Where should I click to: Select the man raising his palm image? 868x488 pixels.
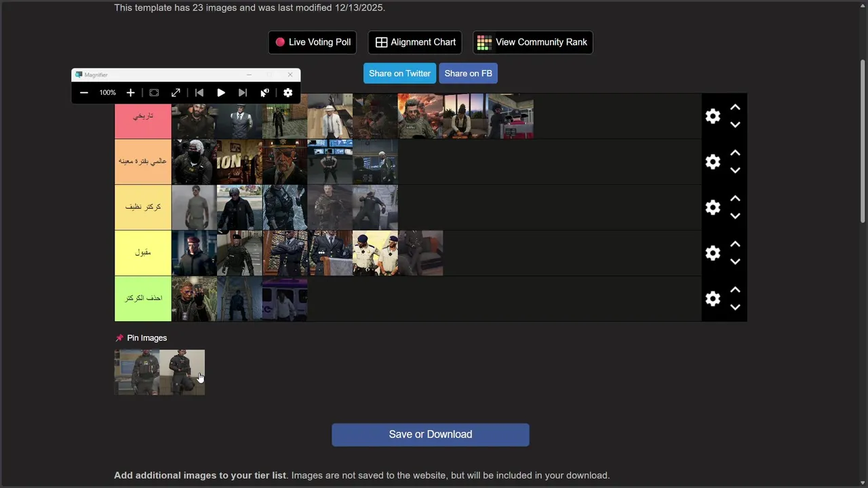click(x=194, y=298)
